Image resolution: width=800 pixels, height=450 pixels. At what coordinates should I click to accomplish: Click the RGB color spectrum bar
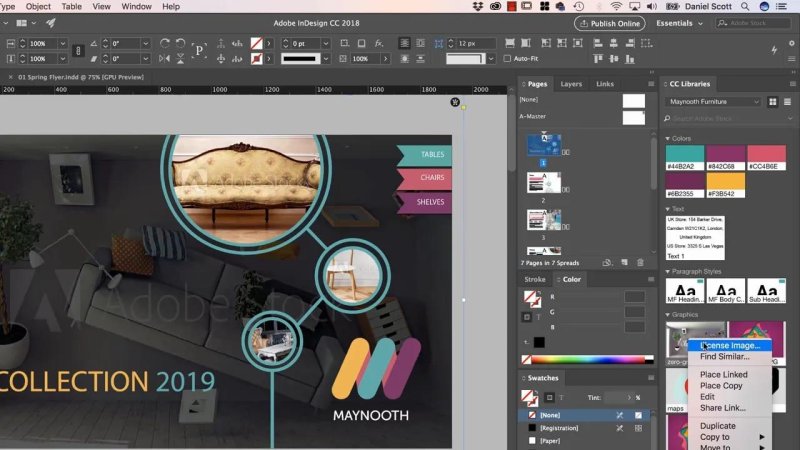click(588, 360)
